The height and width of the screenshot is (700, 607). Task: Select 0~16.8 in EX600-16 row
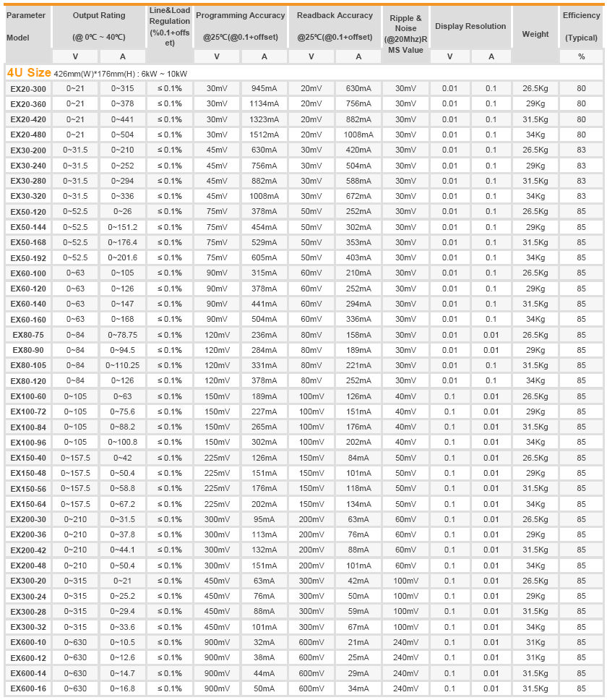click(123, 689)
